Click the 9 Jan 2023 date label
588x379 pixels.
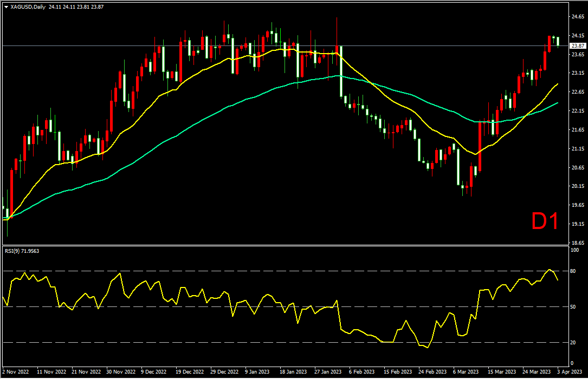[257, 371]
